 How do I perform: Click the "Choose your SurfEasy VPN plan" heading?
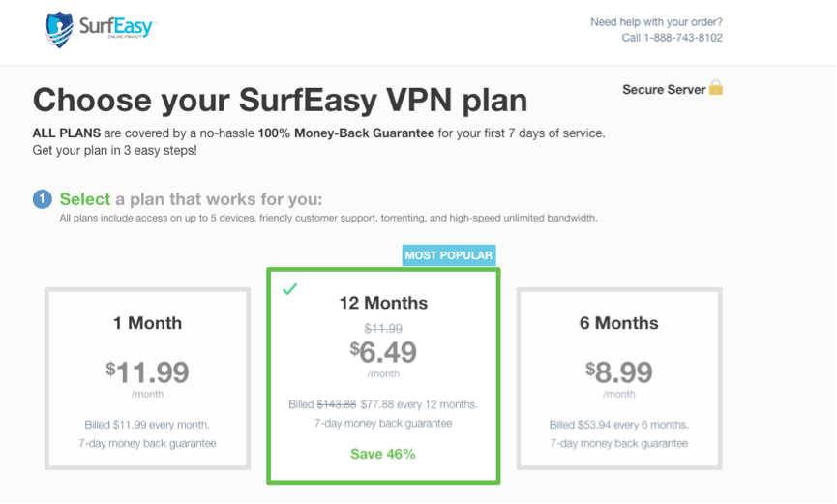click(281, 101)
